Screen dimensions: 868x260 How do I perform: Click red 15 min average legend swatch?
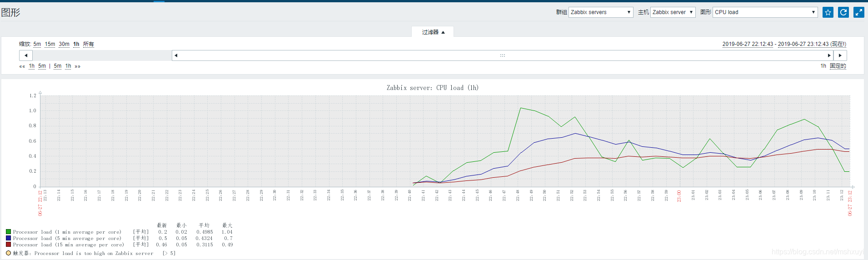[x=8, y=245]
